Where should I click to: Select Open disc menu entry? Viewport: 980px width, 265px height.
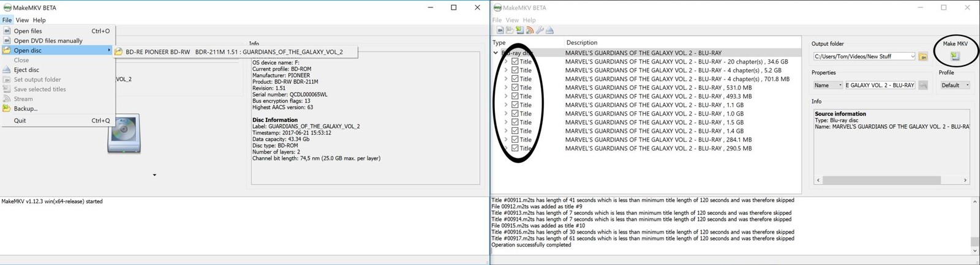pos(58,50)
